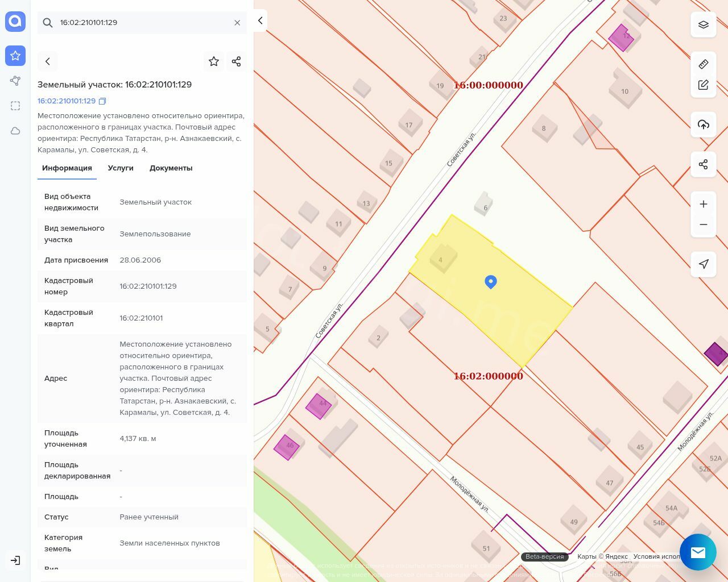Add parcel to favorites with star

tap(214, 61)
